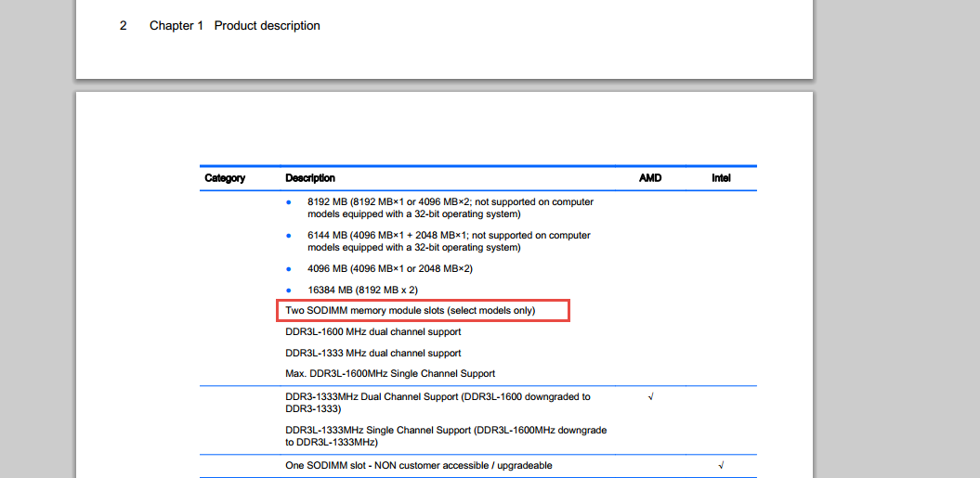
Task: Click the checkmark in the AMD column
Action: point(650,397)
